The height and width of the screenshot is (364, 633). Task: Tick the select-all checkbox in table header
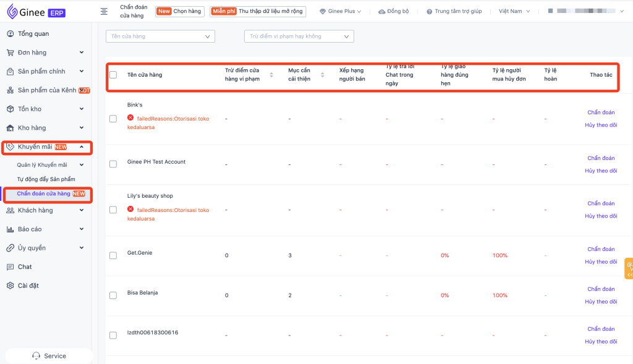coord(113,75)
